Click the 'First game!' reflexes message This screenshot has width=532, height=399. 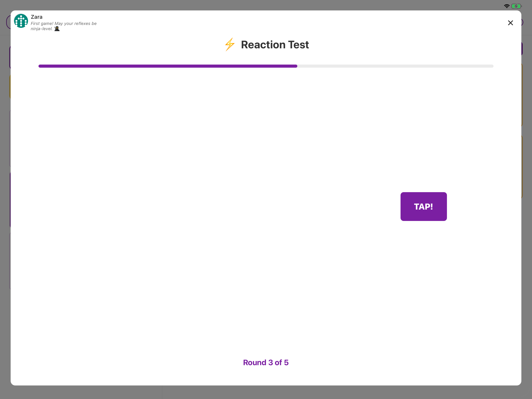coord(63,26)
